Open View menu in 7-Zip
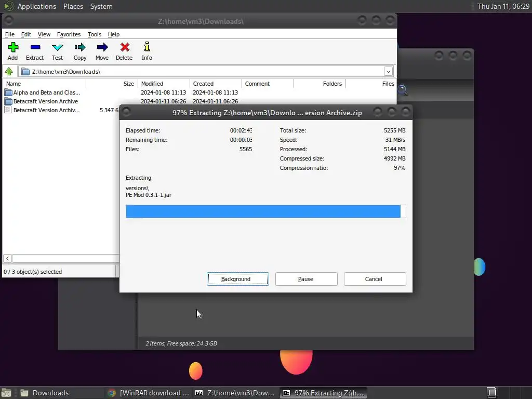 (x=44, y=34)
